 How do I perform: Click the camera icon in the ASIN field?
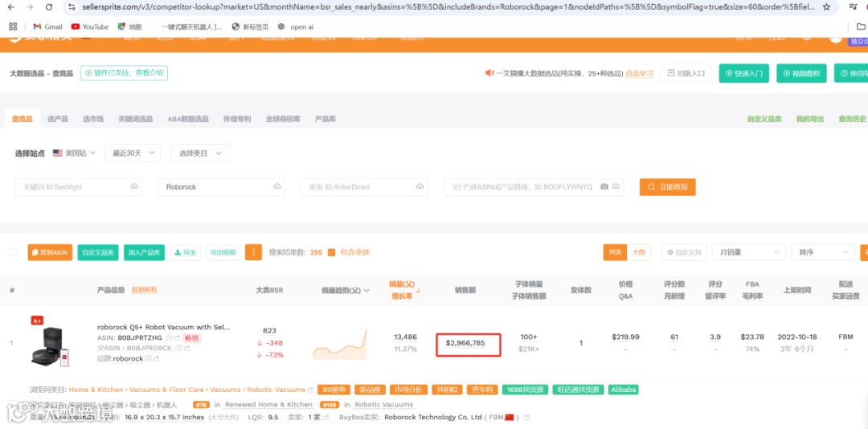point(604,187)
